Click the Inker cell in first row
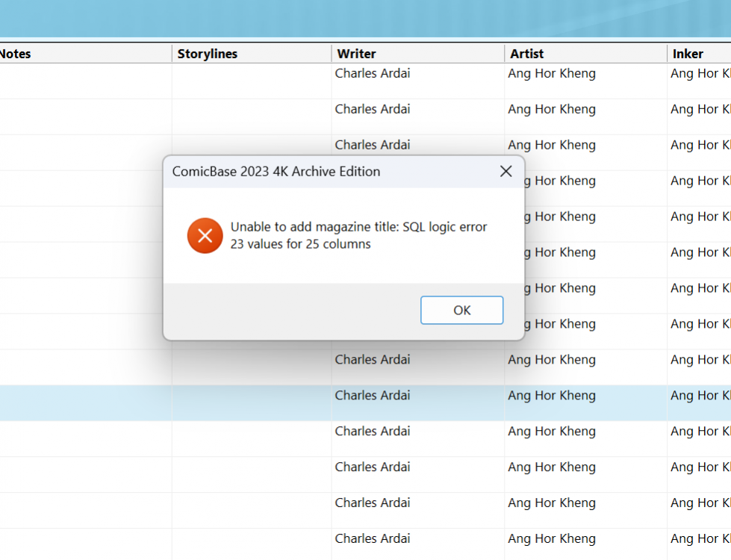 coord(700,73)
